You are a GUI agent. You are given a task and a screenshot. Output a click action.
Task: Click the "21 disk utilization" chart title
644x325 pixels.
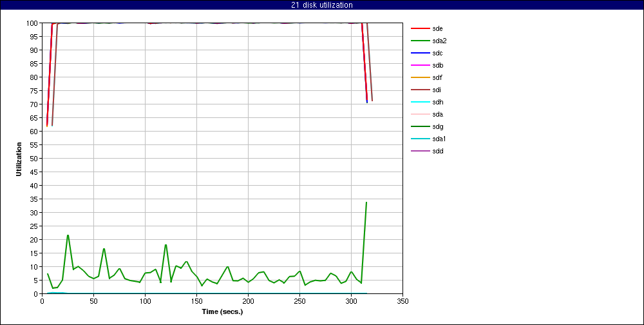[321, 5]
